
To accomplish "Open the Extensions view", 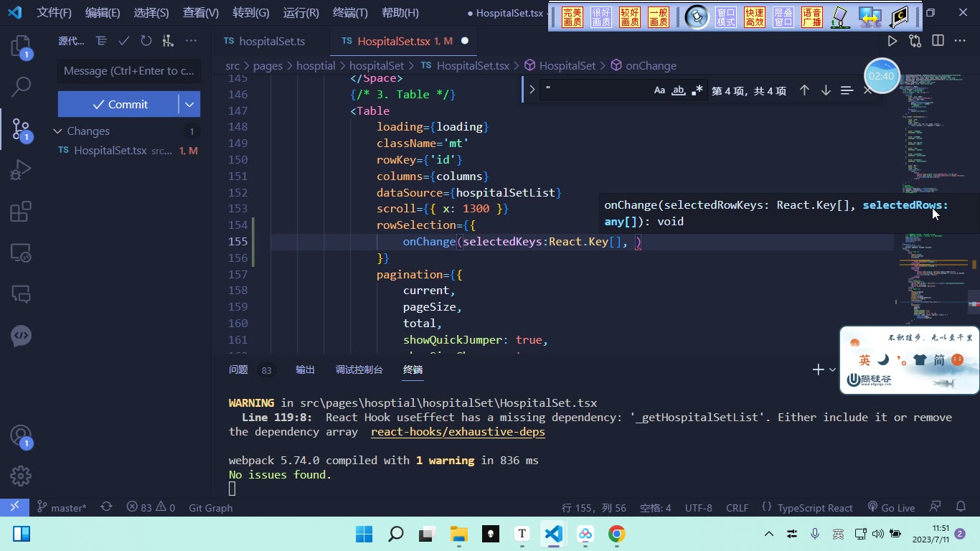I will pos(21,212).
